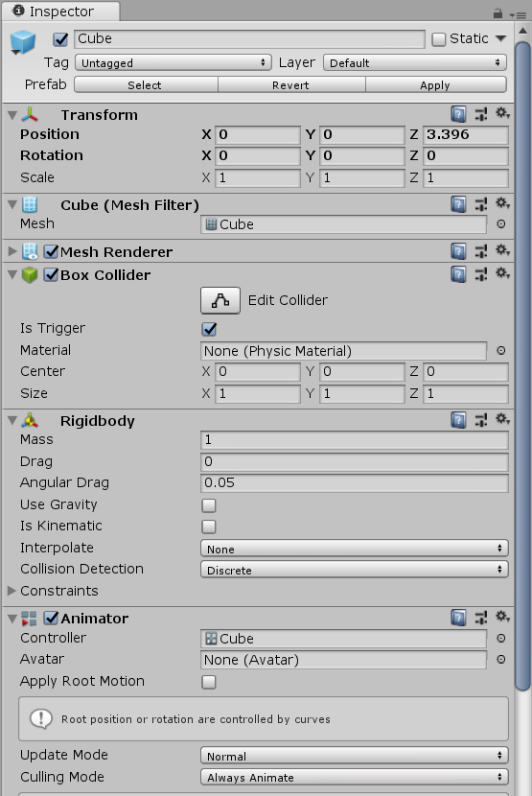This screenshot has height=796, width=532.
Task: Disable the Mesh Renderer component checkbox
Action: pyautogui.click(x=51, y=251)
